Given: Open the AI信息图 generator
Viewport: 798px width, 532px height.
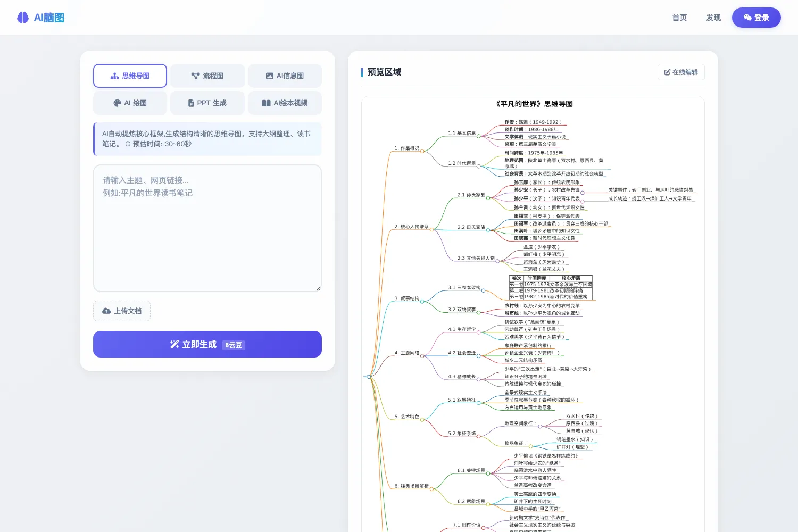Looking at the screenshot, I should 285,76.
